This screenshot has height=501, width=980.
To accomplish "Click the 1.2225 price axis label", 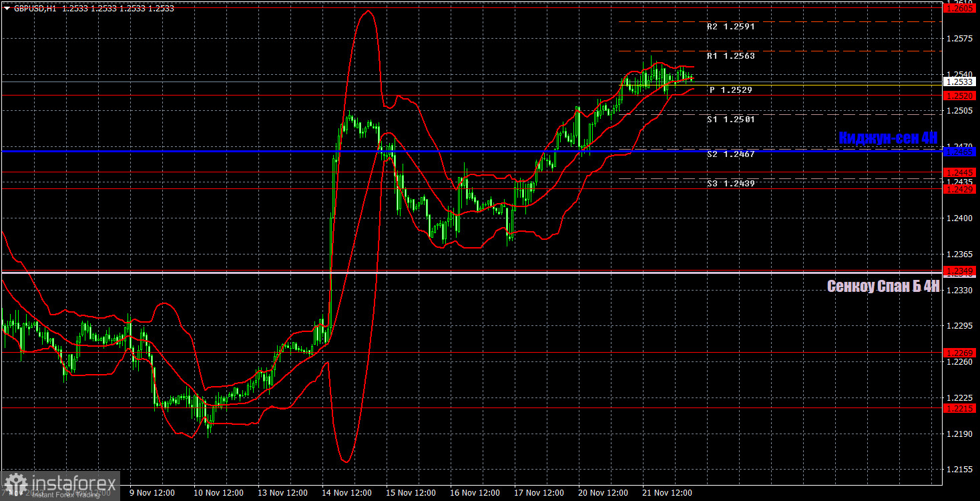I will click(960, 398).
